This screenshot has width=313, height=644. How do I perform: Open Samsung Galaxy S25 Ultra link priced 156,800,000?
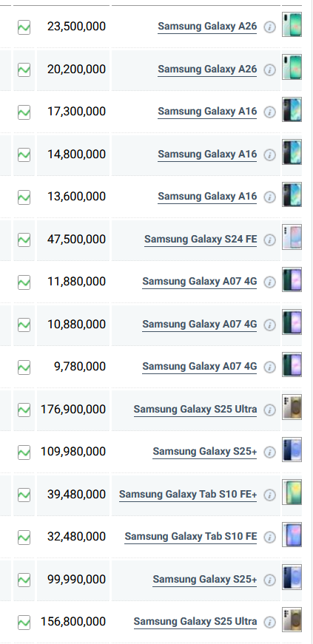(x=195, y=621)
